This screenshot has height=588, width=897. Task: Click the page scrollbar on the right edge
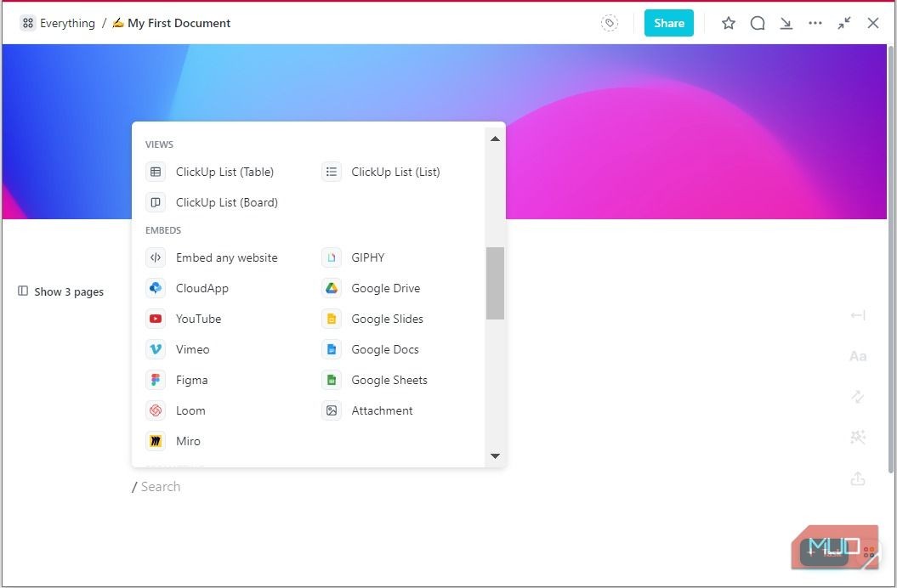click(x=891, y=259)
